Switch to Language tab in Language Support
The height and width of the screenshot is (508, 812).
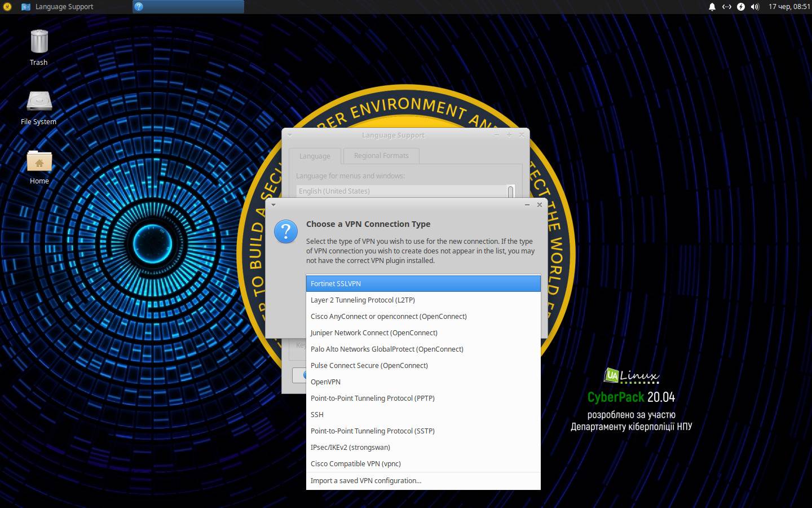coord(315,156)
